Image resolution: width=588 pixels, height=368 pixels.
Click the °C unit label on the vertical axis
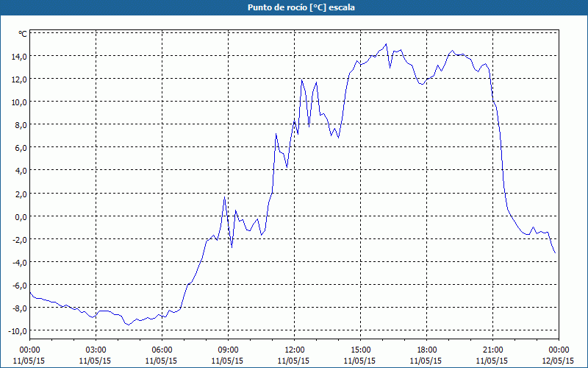tap(23, 34)
